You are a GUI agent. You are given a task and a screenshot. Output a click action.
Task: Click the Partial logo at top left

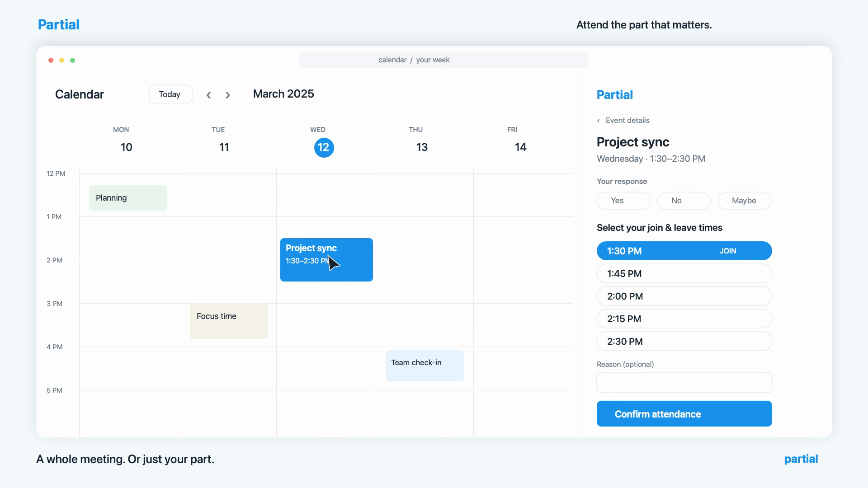(59, 24)
